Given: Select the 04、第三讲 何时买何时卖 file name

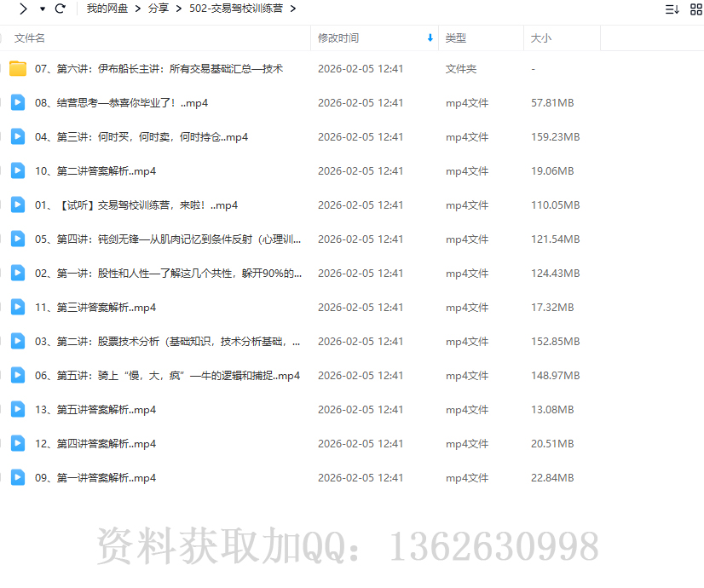Looking at the screenshot, I should [x=141, y=137].
